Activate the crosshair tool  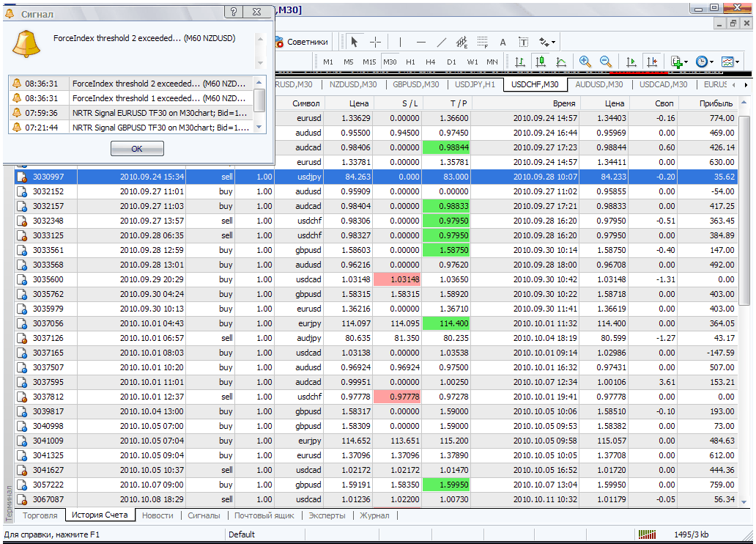[375, 43]
